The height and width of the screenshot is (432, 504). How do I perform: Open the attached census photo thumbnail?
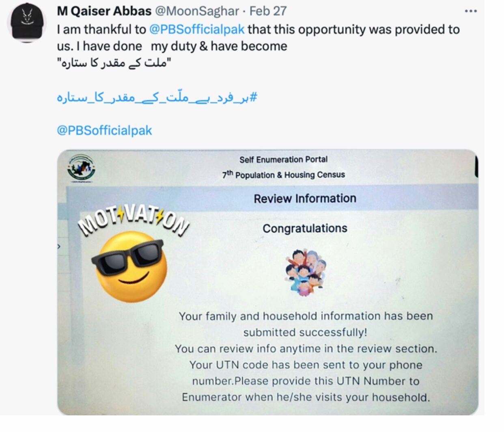click(268, 283)
